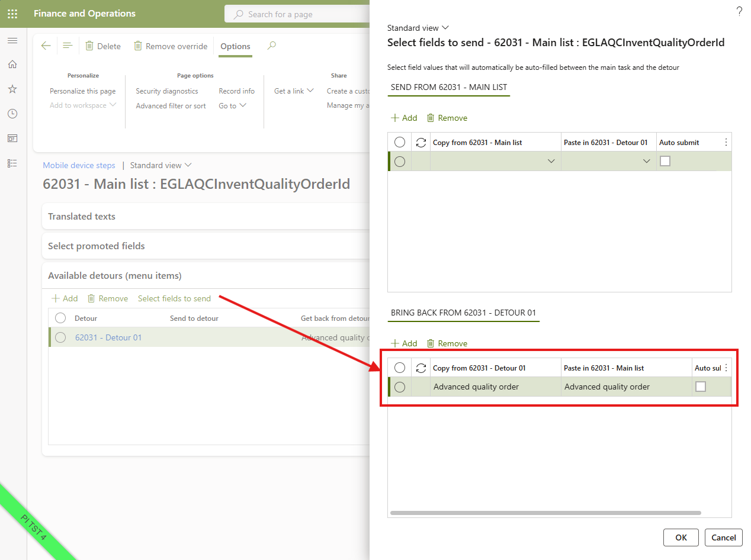The image size is (751, 560).
Task: Toggle Auto submit checkbox for Advanced quality order
Action: pos(701,387)
